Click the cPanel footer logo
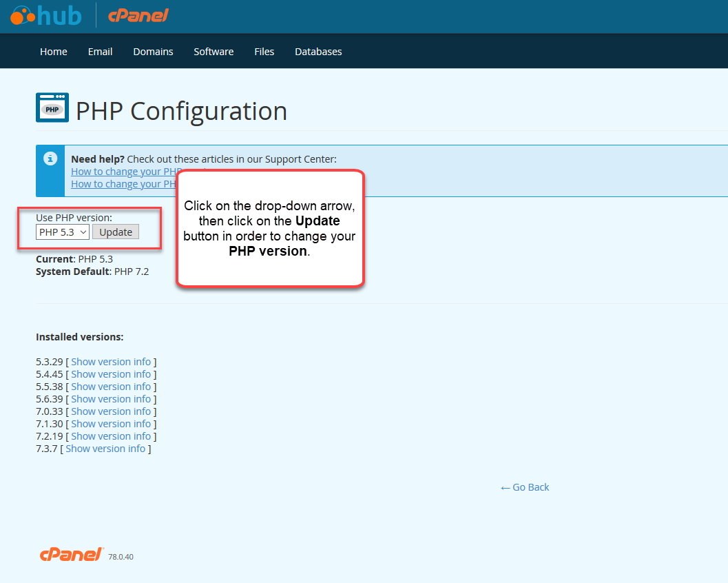 pyautogui.click(x=72, y=555)
